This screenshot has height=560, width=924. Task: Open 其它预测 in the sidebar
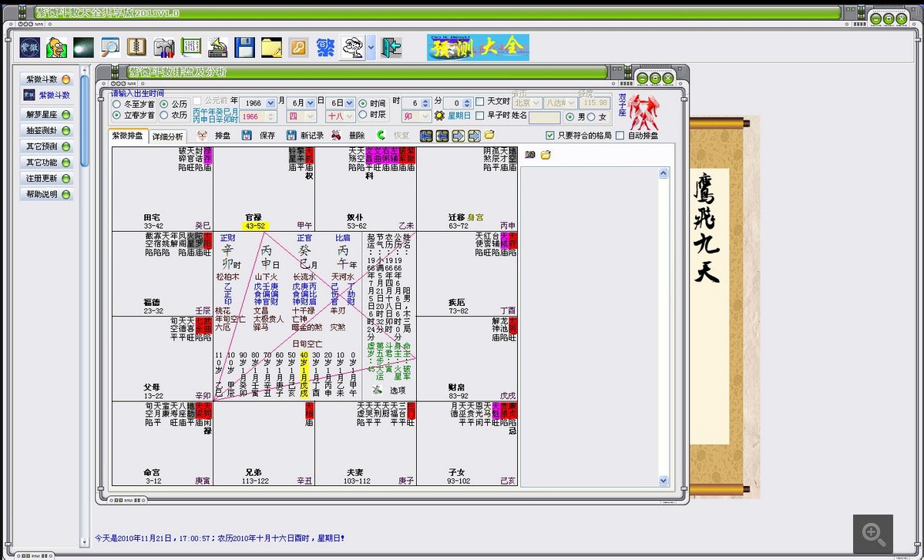(47, 146)
